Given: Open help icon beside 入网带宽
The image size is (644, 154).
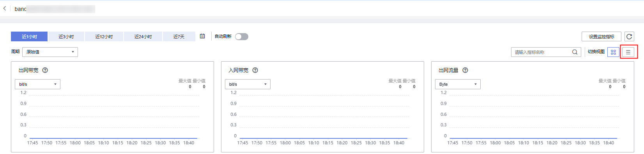Looking at the screenshot, I should (255, 71).
